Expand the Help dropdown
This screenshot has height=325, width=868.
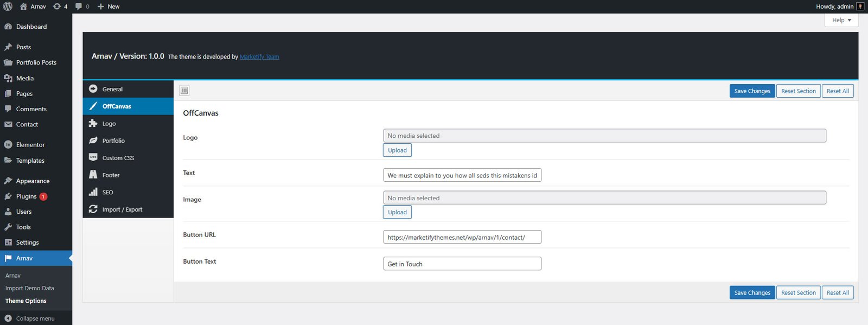[x=841, y=20]
